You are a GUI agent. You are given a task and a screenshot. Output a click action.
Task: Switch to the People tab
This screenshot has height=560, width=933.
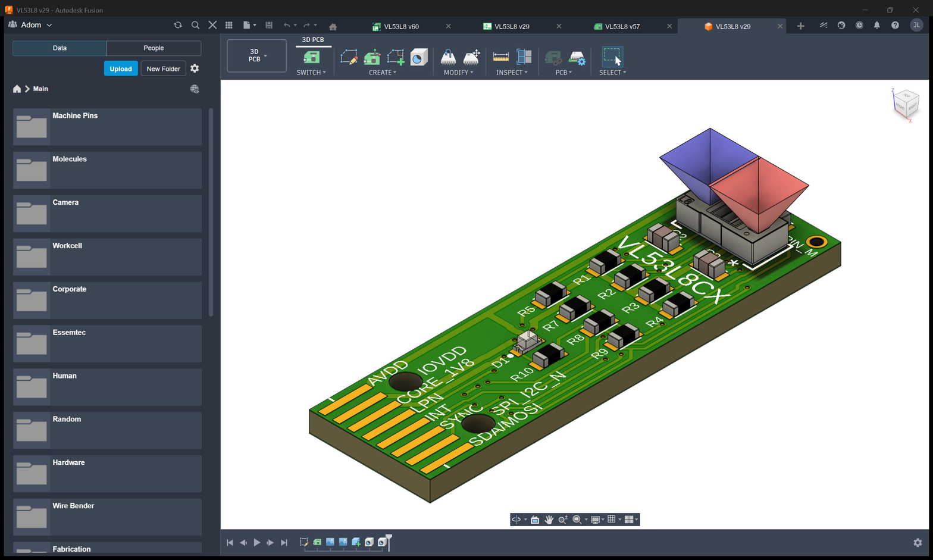click(x=154, y=48)
